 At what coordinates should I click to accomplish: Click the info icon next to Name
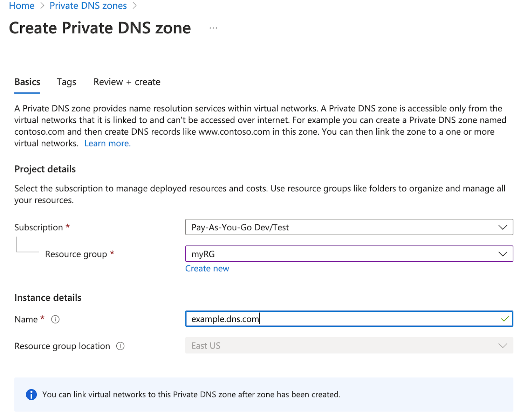pos(55,319)
